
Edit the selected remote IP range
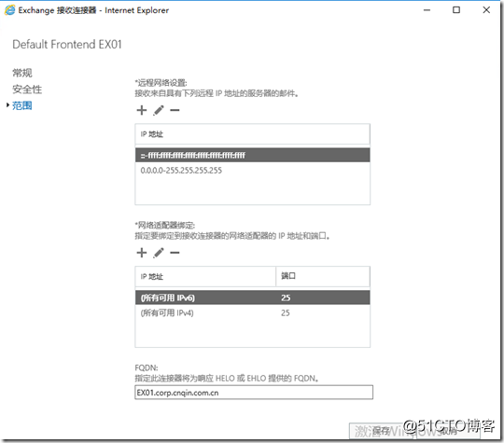(x=159, y=110)
